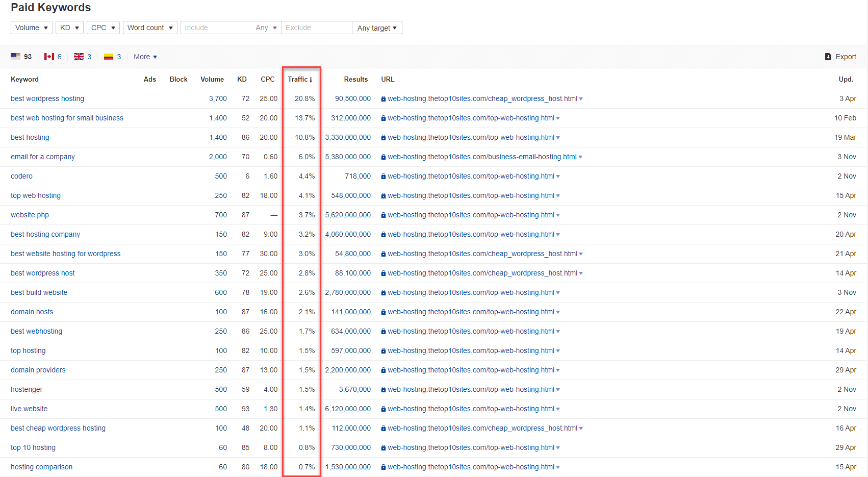The height and width of the screenshot is (477, 868).
Task: Expand the URL caret in the best hosting row
Action: coord(558,137)
